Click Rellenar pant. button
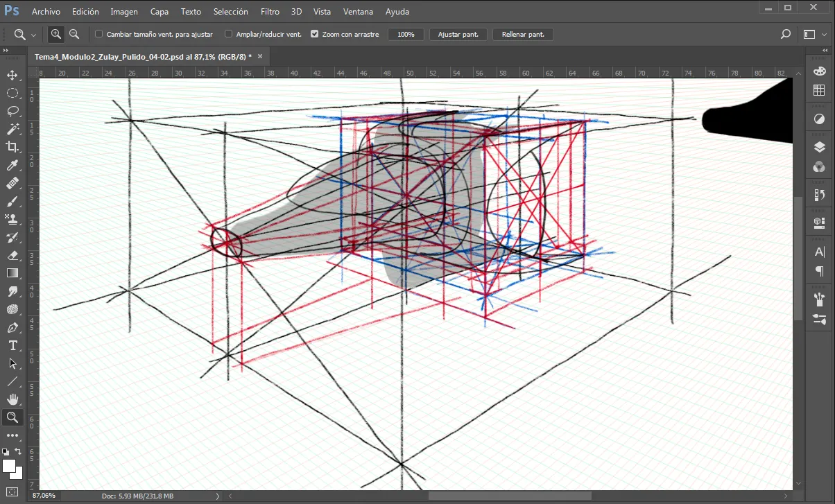The image size is (835, 504). click(523, 34)
